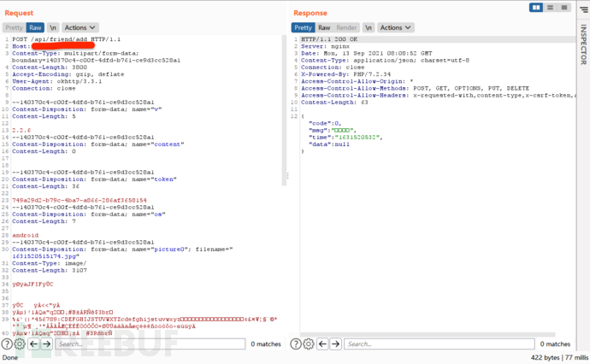Go to next match in Response search
This screenshot has height=364, width=590.
pyautogui.click(x=336, y=343)
